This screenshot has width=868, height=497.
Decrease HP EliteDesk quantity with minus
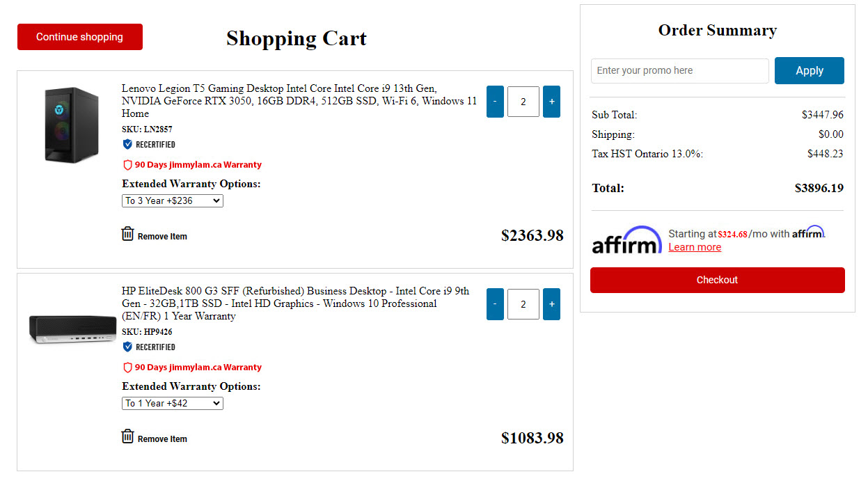click(495, 304)
